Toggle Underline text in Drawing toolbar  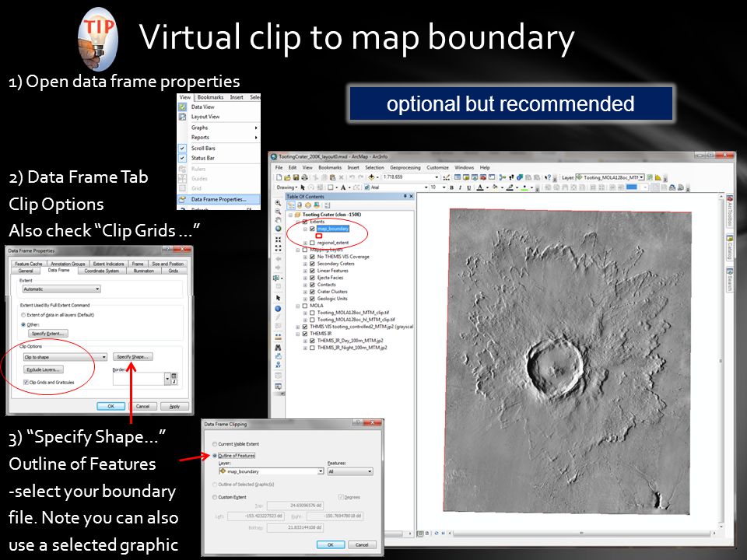point(468,187)
